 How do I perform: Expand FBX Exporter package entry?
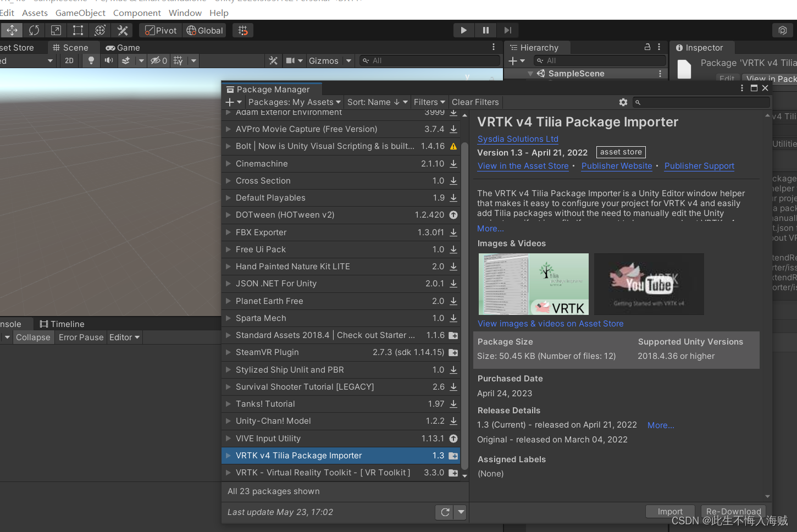(x=228, y=232)
